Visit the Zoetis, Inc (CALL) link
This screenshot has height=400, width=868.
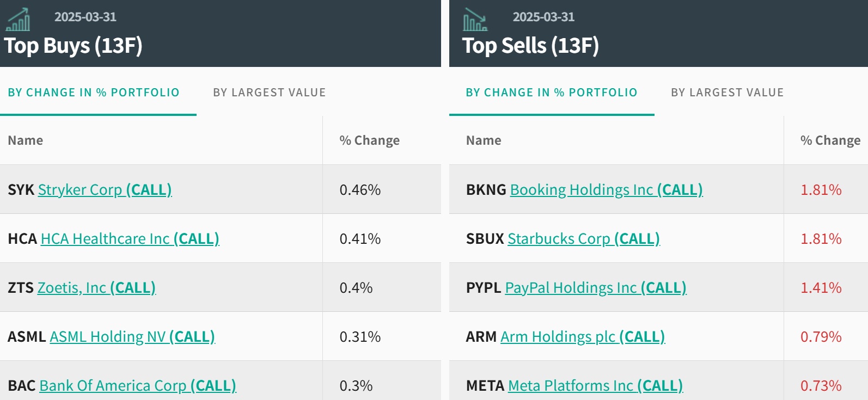point(96,288)
